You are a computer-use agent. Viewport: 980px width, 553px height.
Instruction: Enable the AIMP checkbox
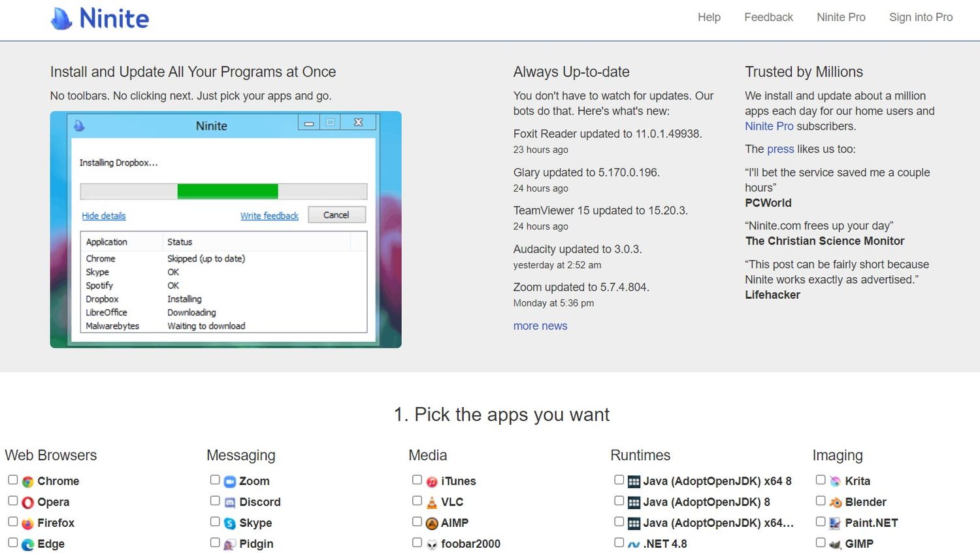click(x=417, y=522)
